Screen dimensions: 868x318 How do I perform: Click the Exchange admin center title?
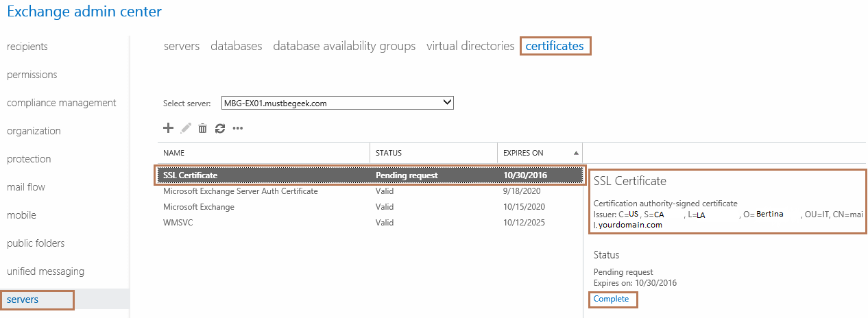(84, 12)
